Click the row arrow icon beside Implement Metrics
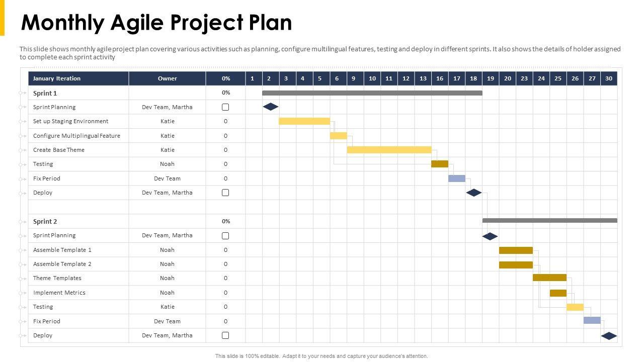Image resolution: width=644 pixels, height=362 pixels. click(x=23, y=293)
